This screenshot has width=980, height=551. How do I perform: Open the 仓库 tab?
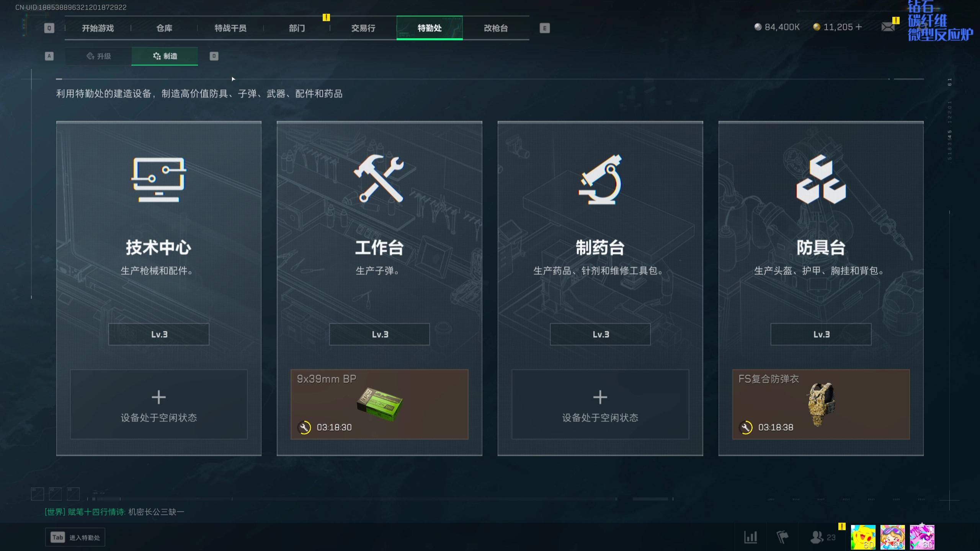tap(164, 28)
